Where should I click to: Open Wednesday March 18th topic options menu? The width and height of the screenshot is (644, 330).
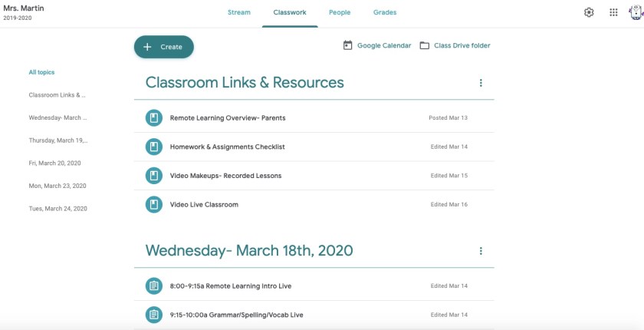pos(481,251)
